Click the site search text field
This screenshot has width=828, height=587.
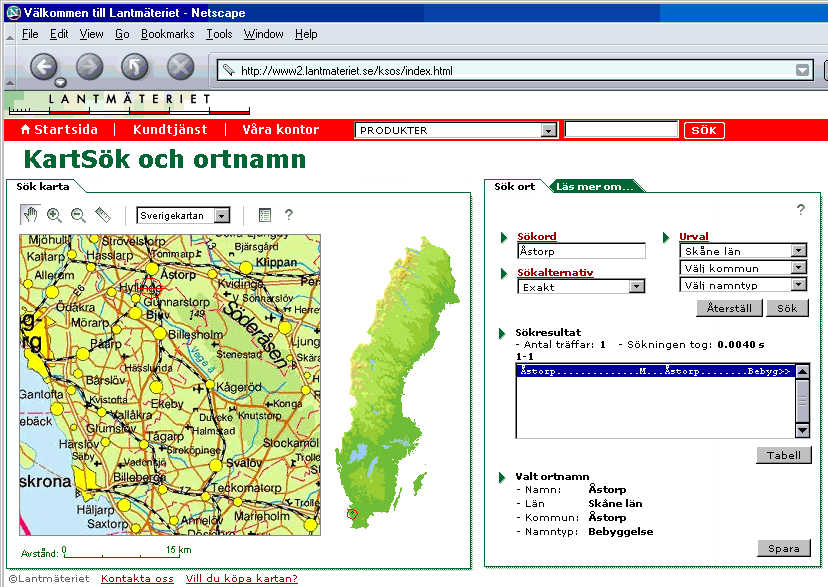tap(621, 130)
